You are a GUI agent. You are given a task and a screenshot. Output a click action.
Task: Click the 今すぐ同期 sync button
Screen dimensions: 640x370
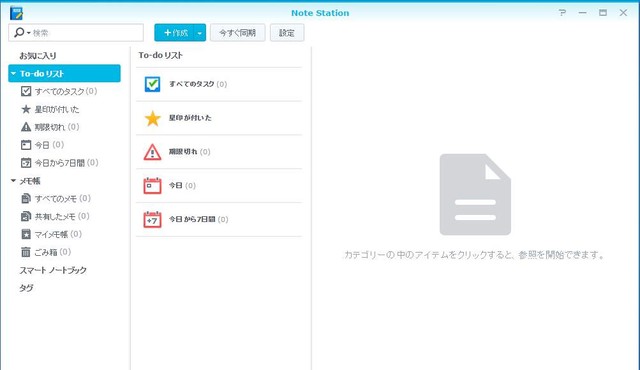(x=238, y=33)
